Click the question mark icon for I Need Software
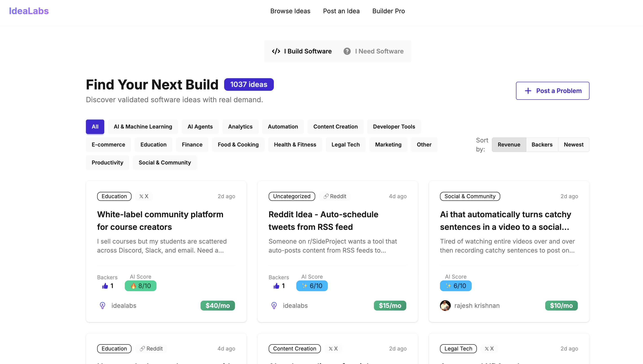Image resolution: width=643 pixels, height=364 pixels. coord(347,51)
